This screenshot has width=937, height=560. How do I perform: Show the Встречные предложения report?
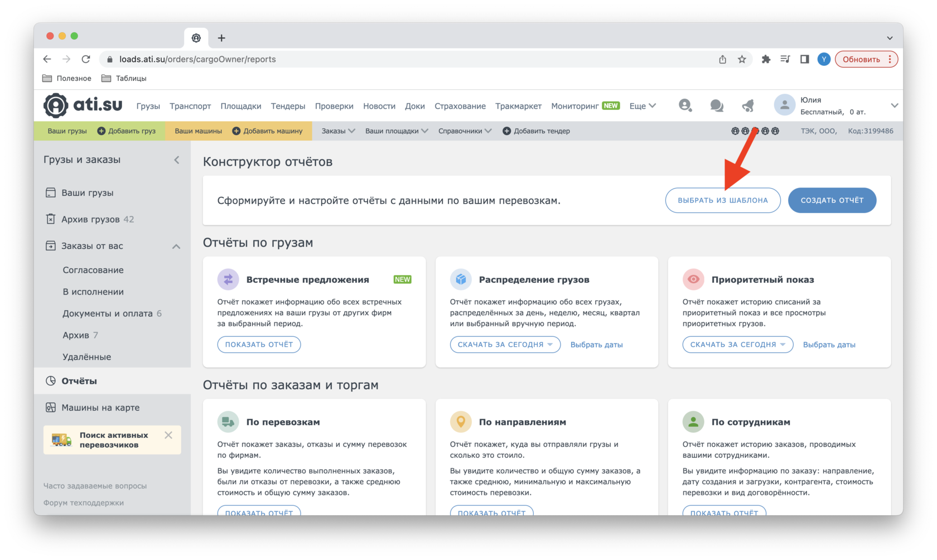coord(259,345)
